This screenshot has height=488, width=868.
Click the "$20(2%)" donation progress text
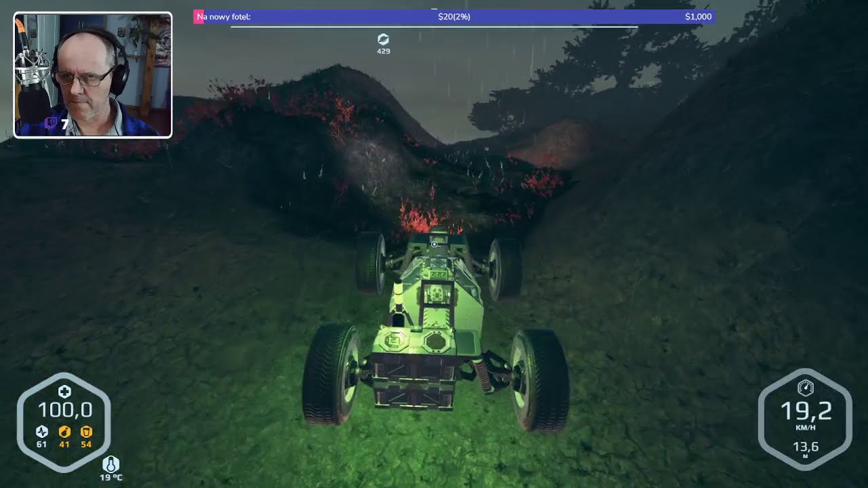454,16
